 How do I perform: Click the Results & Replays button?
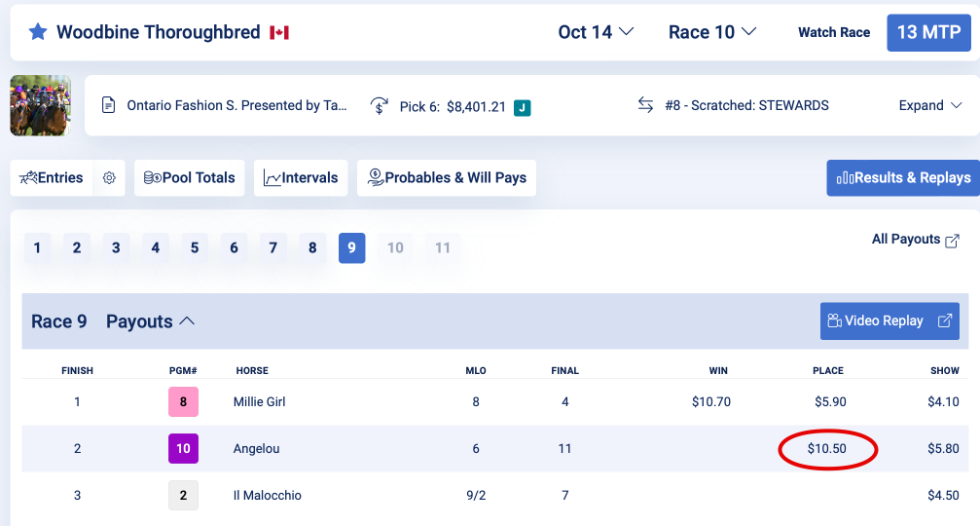[903, 177]
